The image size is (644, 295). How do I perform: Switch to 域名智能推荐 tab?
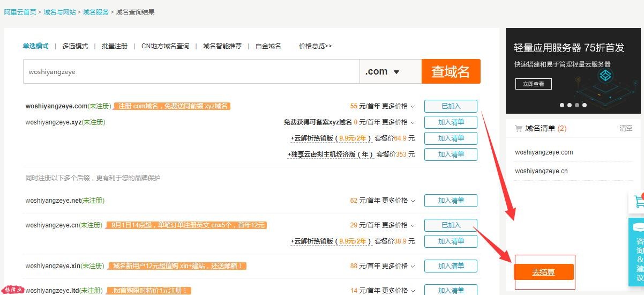222,46
